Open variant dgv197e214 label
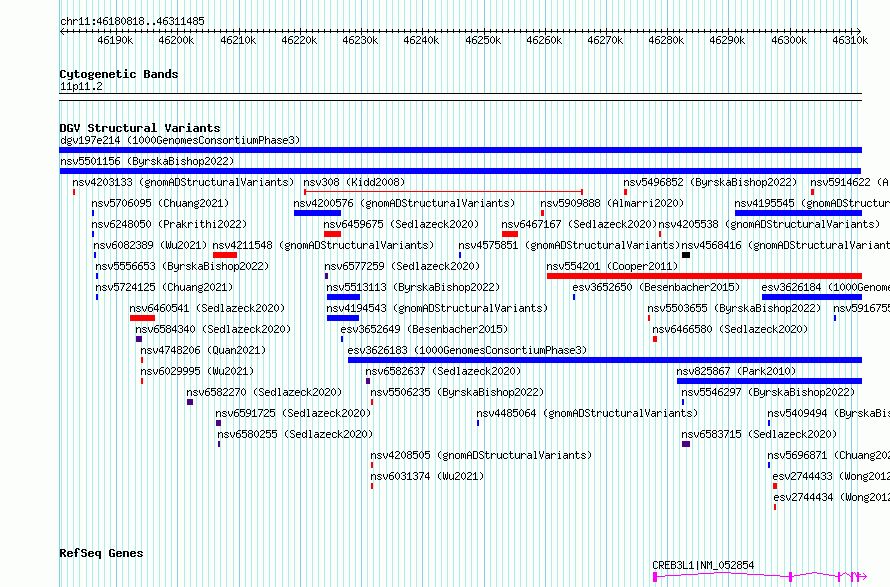890x587 pixels. 180,140
